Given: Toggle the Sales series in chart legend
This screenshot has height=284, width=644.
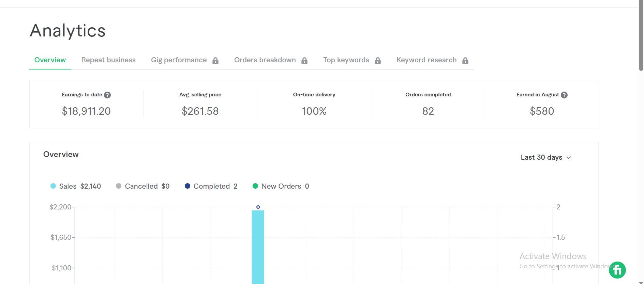Looking at the screenshot, I should click(x=75, y=186).
